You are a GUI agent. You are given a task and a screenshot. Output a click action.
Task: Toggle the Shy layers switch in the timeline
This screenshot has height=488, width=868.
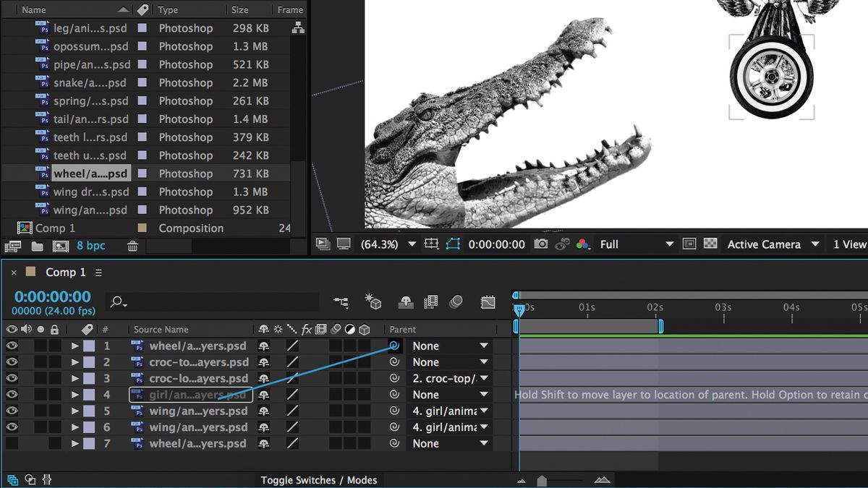click(406, 302)
